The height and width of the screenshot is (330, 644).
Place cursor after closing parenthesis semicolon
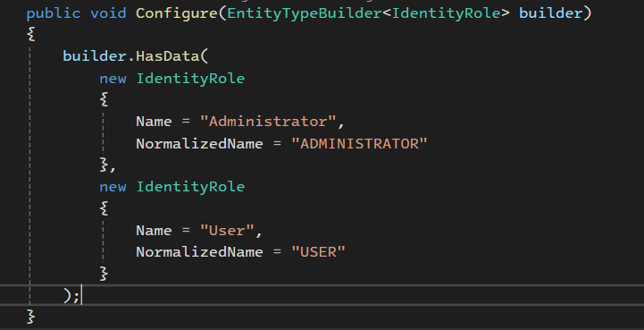point(81,295)
